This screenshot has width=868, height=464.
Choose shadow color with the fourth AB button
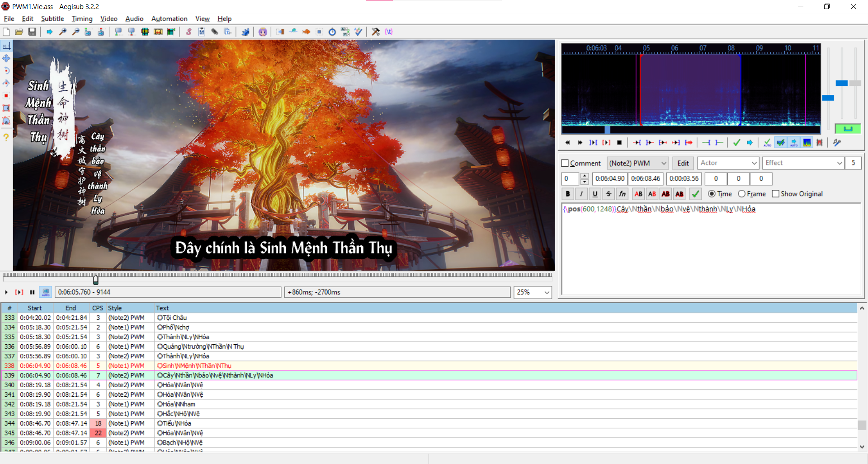tap(679, 194)
